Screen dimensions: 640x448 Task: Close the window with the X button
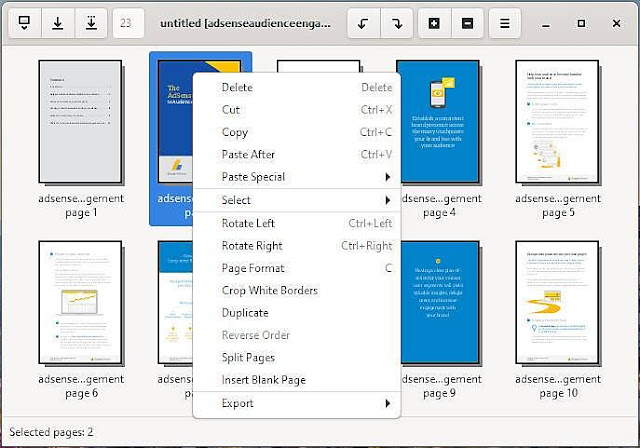[617, 24]
